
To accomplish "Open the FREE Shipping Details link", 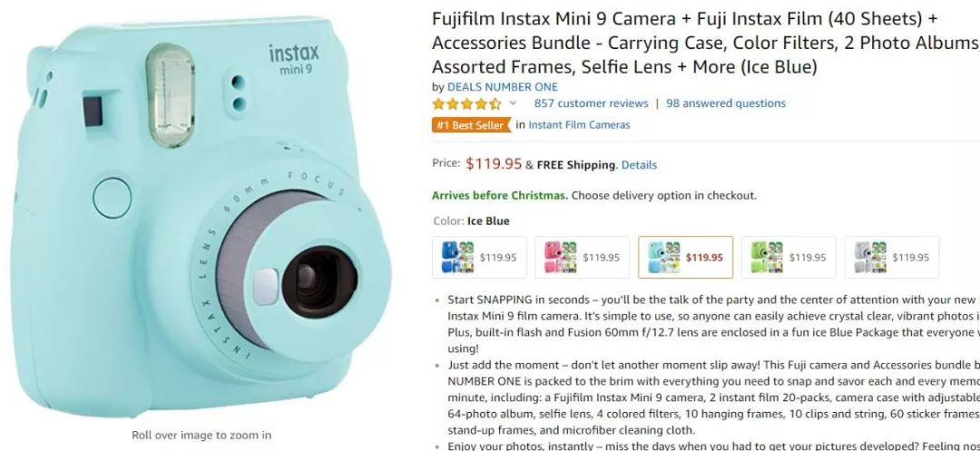I will [639, 165].
